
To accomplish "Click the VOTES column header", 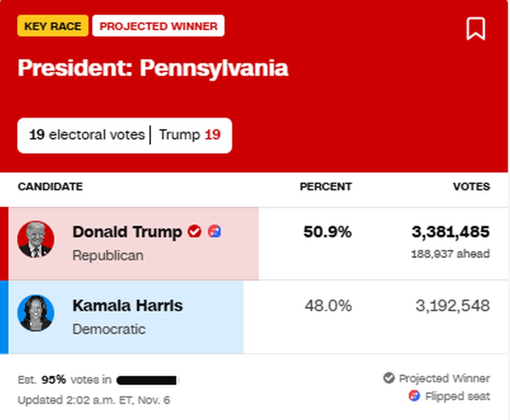I will 471,186.
